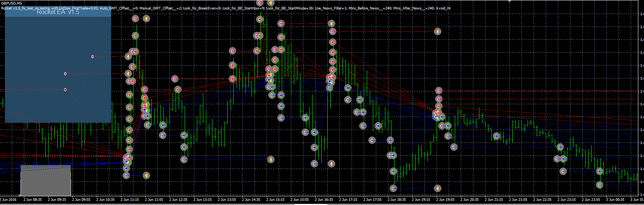Click the '2 Jun 23:55' time label
Viewport: 644px width, 205px height.
point(591,199)
